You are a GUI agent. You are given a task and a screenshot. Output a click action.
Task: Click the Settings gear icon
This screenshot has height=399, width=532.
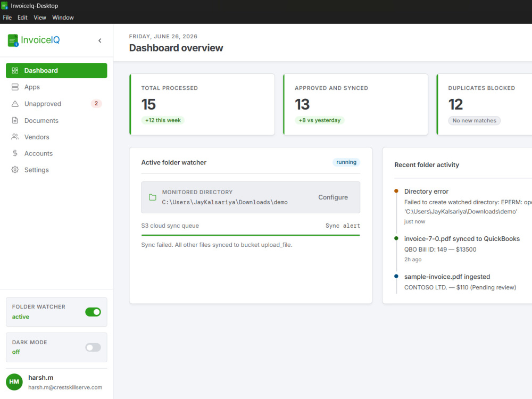point(15,170)
